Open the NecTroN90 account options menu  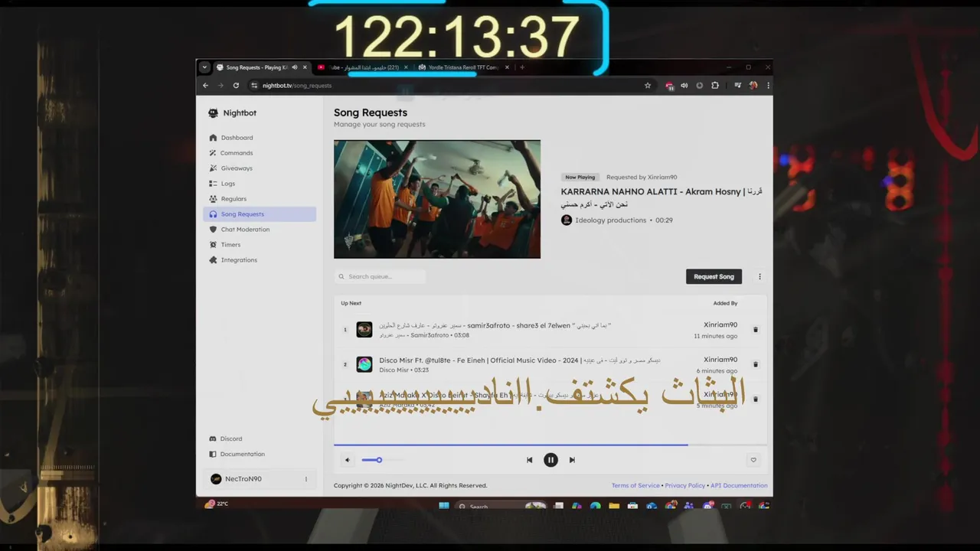point(306,479)
